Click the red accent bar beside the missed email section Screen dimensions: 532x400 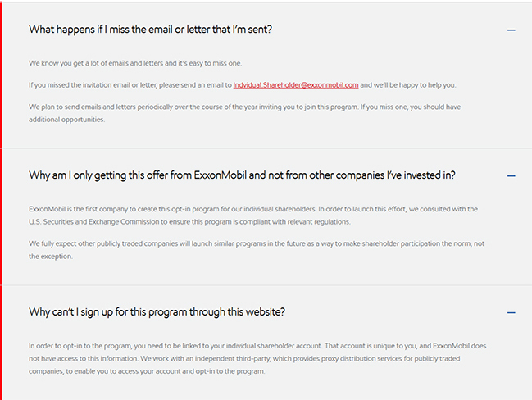[x=2, y=74]
